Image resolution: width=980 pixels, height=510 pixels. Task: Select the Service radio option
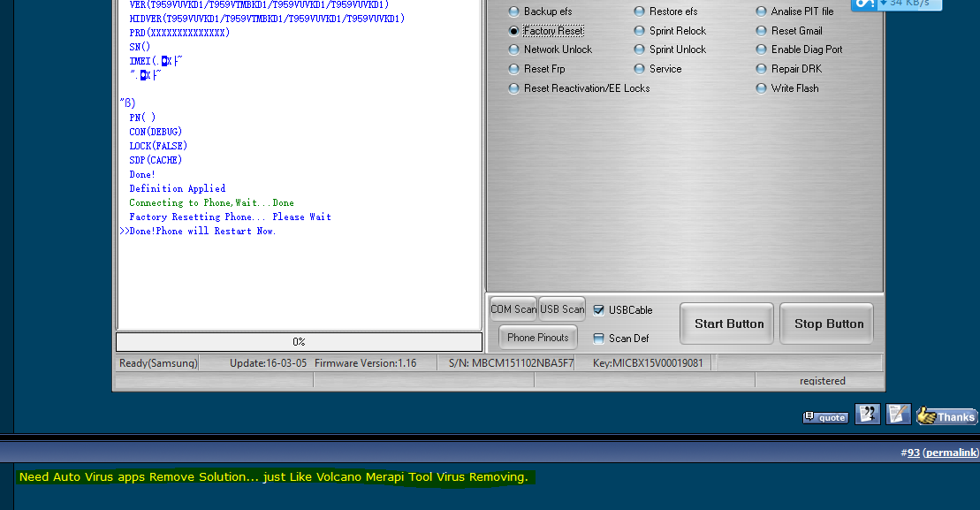[639, 69]
